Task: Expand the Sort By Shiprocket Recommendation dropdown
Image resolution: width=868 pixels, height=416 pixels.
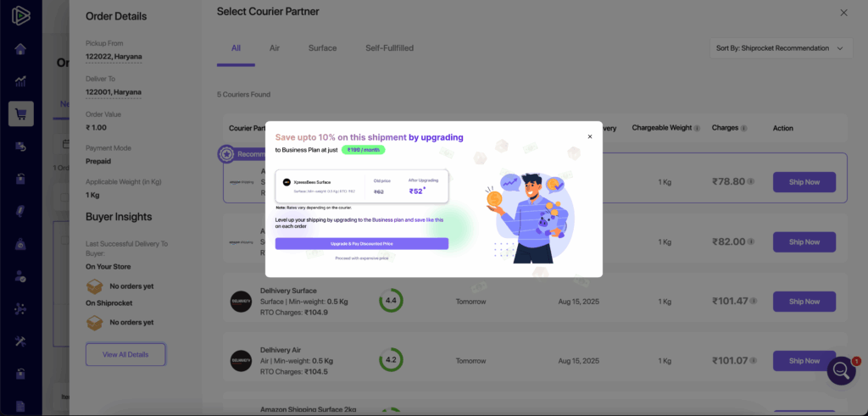Action: tap(781, 48)
